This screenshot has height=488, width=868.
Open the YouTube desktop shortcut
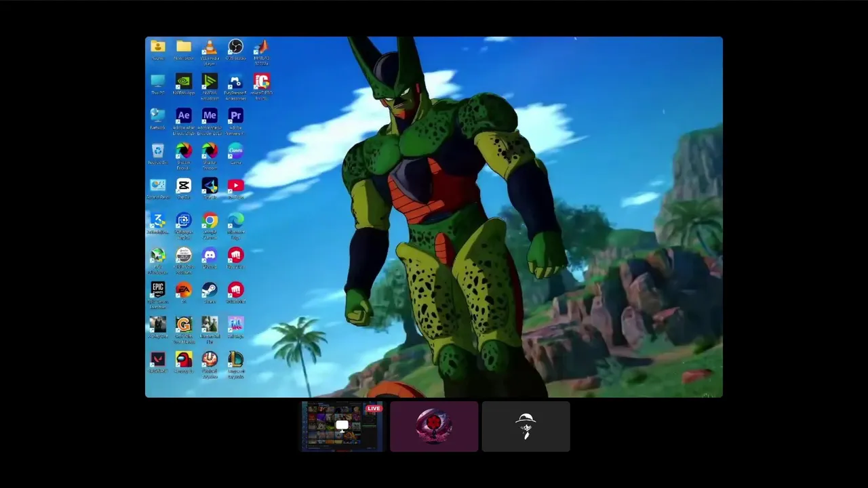coord(235,188)
